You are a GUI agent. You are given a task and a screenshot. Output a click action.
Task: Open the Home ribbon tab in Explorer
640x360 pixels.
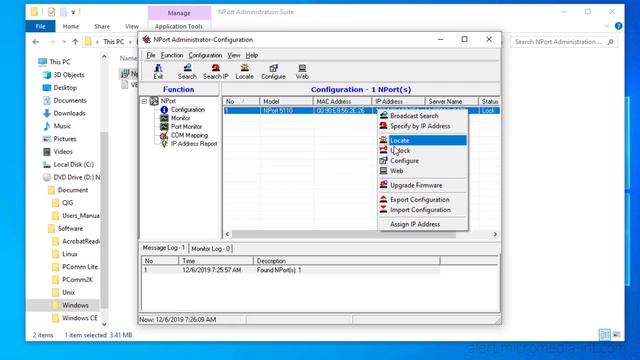[71, 26]
